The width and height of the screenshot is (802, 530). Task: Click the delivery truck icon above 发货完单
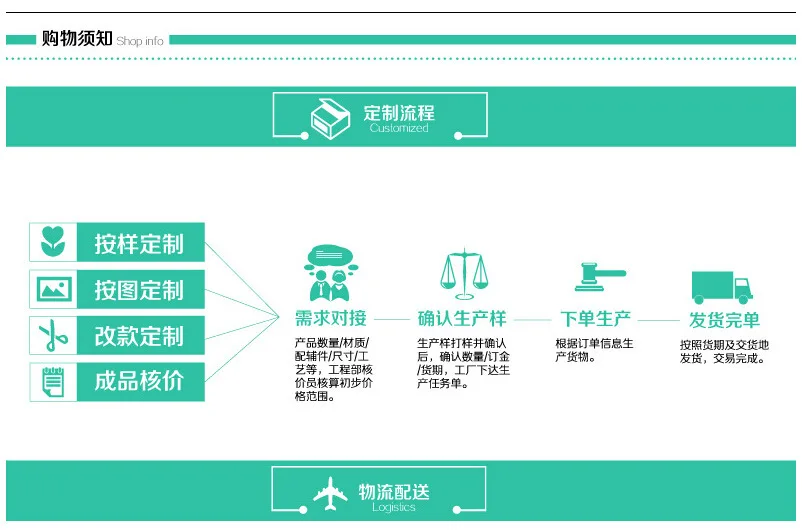[722, 287]
